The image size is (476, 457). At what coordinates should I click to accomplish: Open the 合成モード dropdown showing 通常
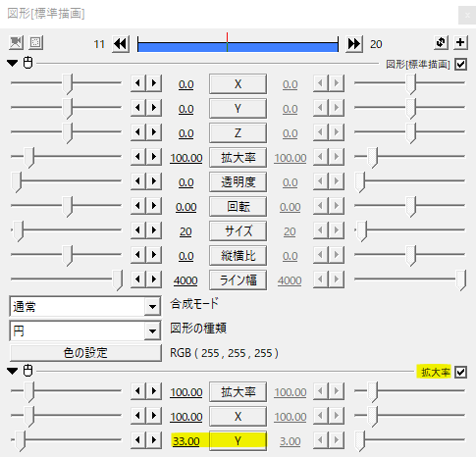tap(85, 307)
